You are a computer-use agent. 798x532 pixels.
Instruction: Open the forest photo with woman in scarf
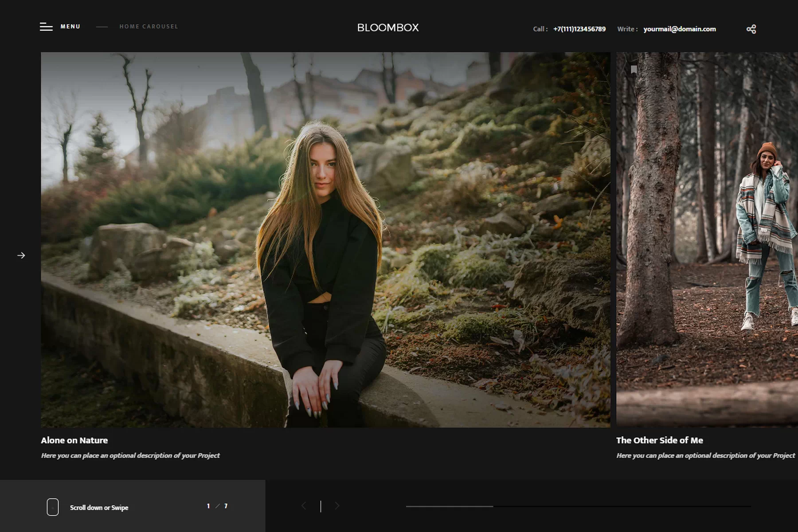[x=707, y=239]
